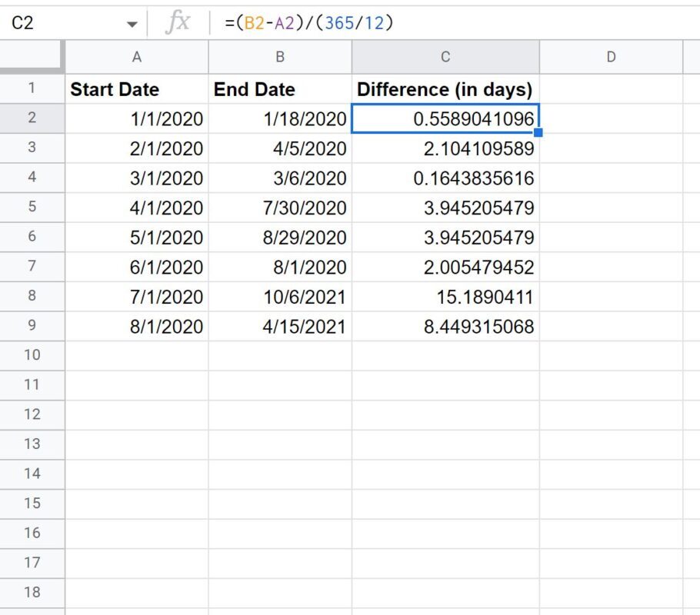Select row 1 header
This screenshot has width=700, height=615.
pyautogui.click(x=32, y=88)
